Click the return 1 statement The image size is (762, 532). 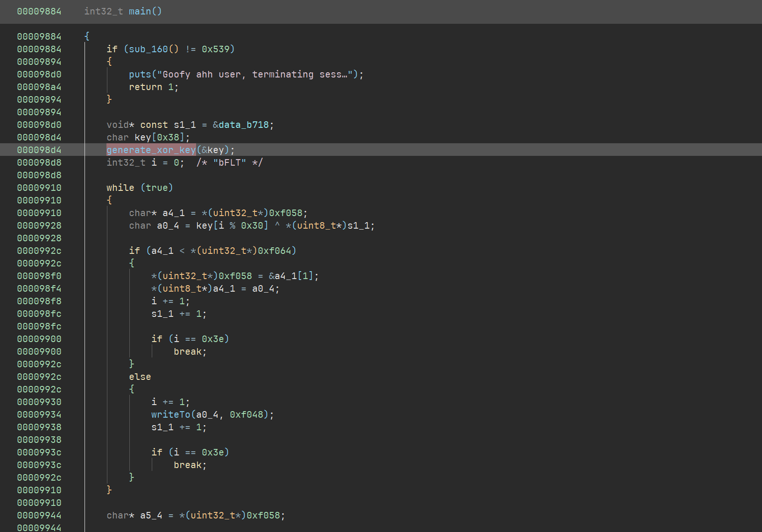[153, 87]
